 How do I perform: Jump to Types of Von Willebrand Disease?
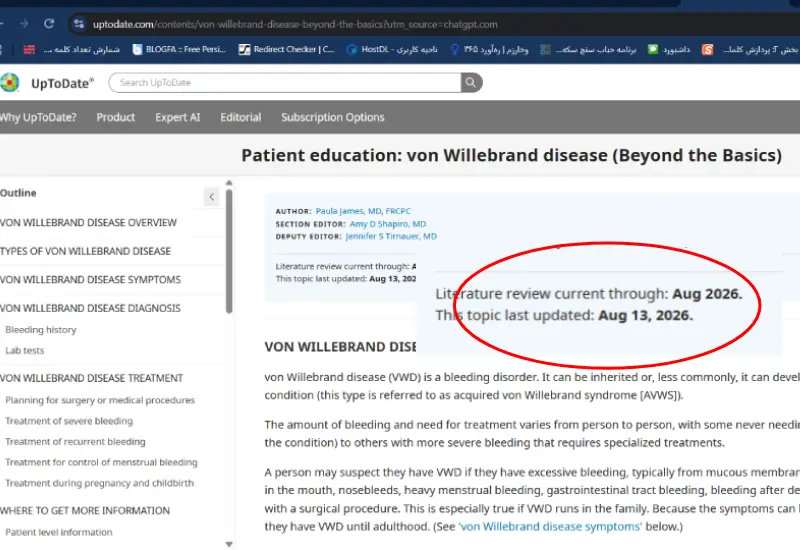[85, 251]
